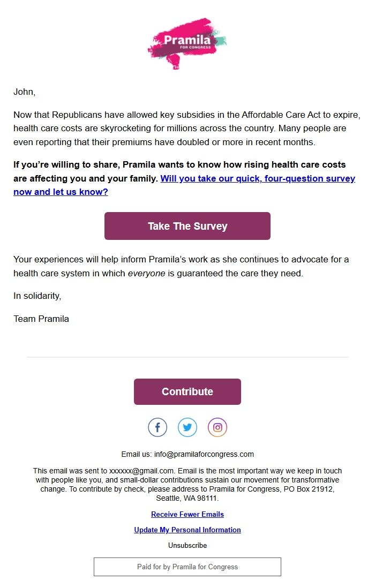Select the circled Facebook icon

157,427
